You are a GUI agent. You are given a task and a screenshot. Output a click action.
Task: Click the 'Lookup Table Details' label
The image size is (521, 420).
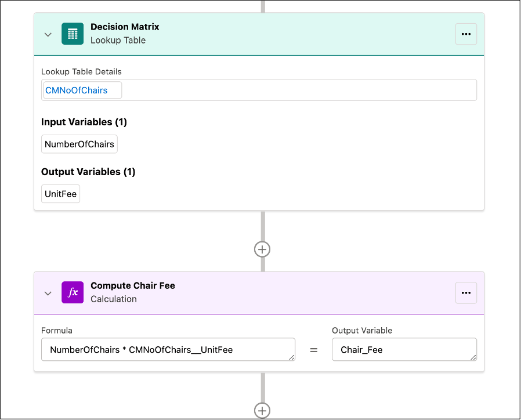(81, 72)
